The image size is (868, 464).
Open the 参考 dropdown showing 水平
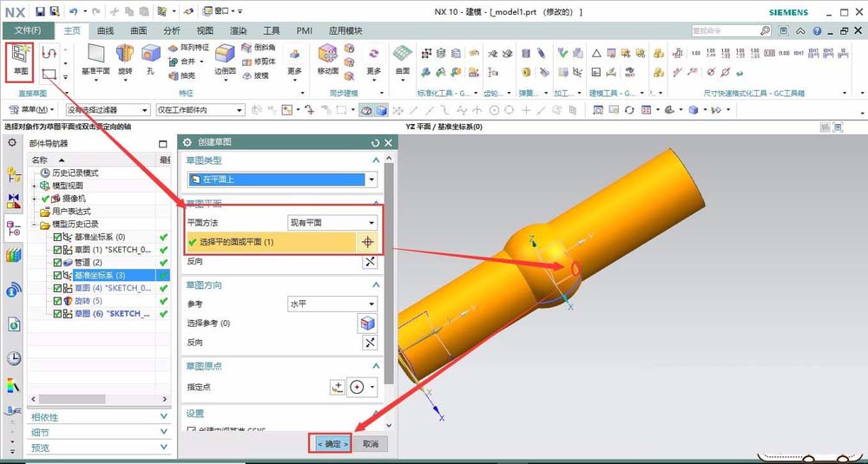click(332, 304)
